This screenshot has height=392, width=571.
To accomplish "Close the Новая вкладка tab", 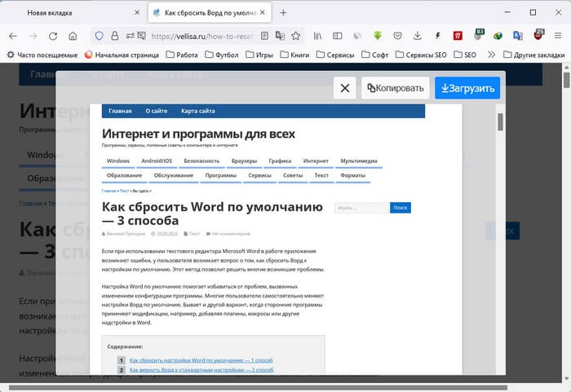I will coord(137,12).
